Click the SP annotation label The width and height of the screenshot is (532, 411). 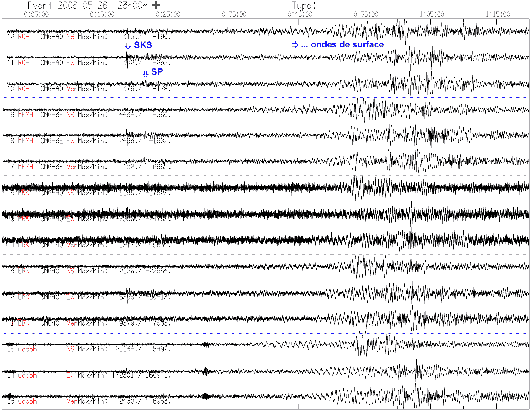(157, 72)
